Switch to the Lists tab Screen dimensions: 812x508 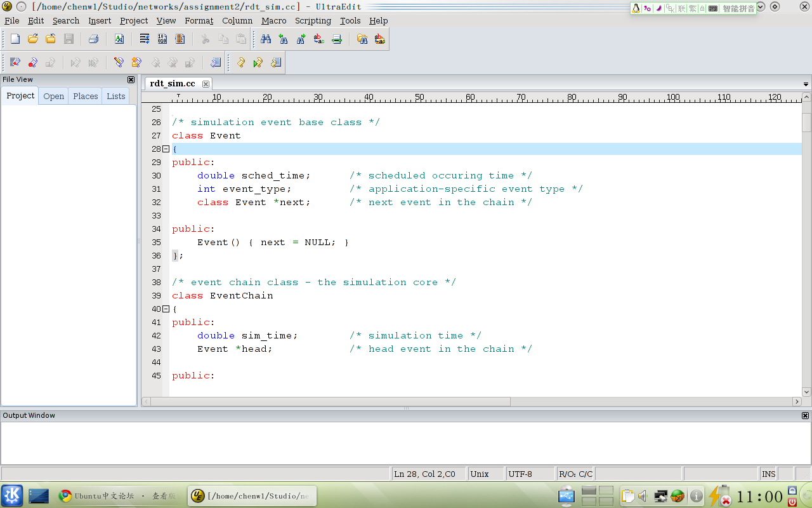116,97
